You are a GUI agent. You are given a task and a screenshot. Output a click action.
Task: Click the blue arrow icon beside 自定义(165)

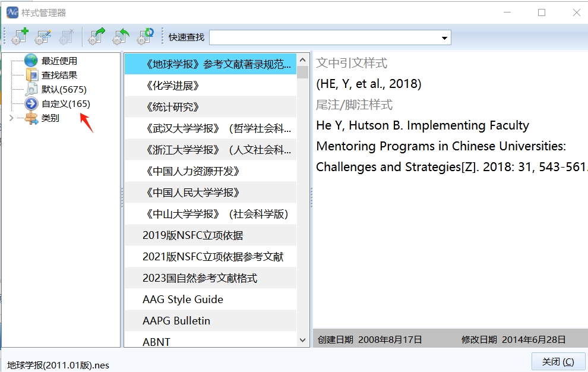[31, 103]
